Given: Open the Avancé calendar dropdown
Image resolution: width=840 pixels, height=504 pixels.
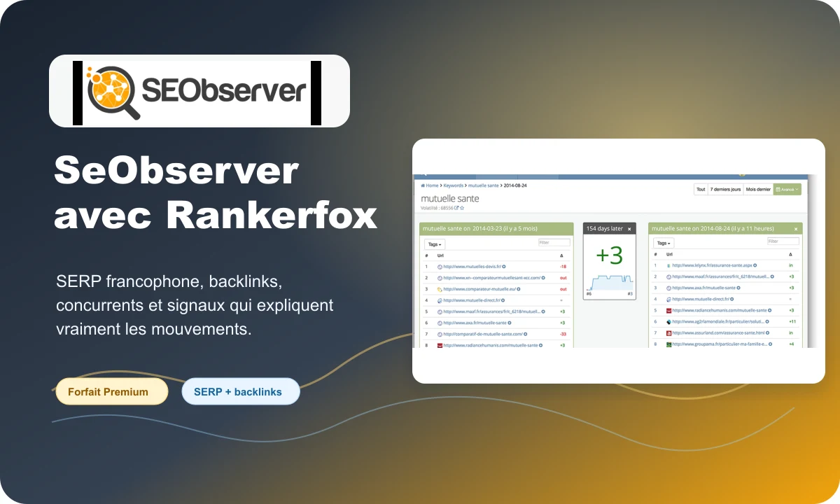Looking at the screenshot, I should (787, 189).
